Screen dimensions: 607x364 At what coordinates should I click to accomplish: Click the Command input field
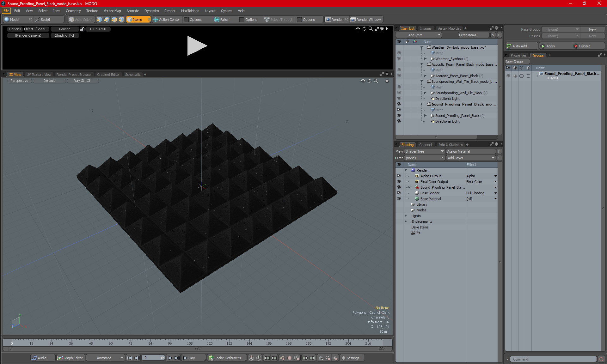[553, 359]
